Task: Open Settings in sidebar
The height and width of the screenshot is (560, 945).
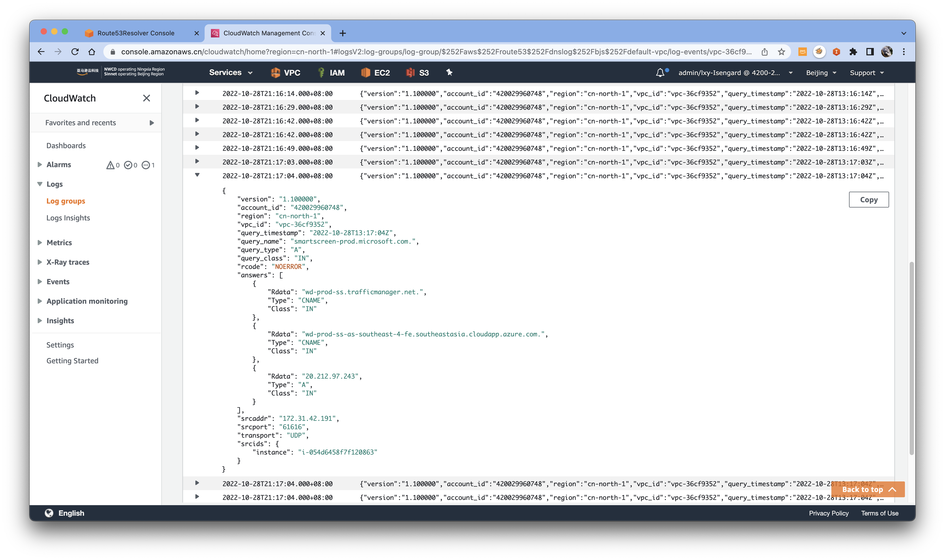Action: coord(60,345)
